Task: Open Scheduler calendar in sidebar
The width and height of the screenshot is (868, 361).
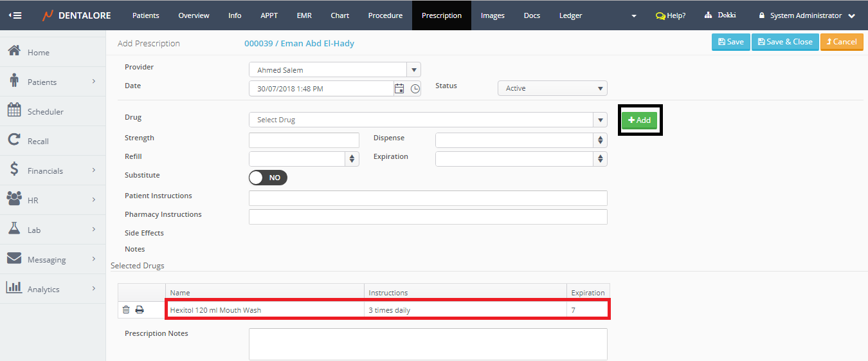Action: click(x=45, y=111)
